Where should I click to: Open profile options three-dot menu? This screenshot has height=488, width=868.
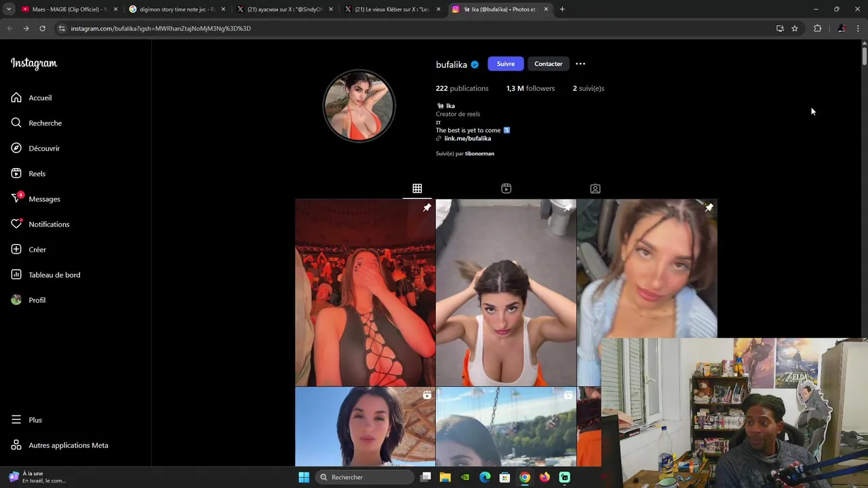580,64
